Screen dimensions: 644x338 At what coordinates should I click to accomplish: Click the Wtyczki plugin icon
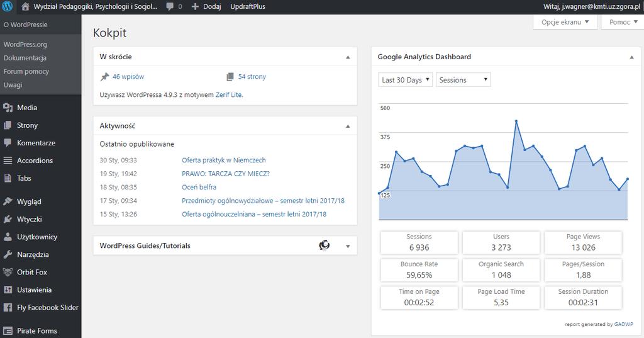click(x=8, y=219)
